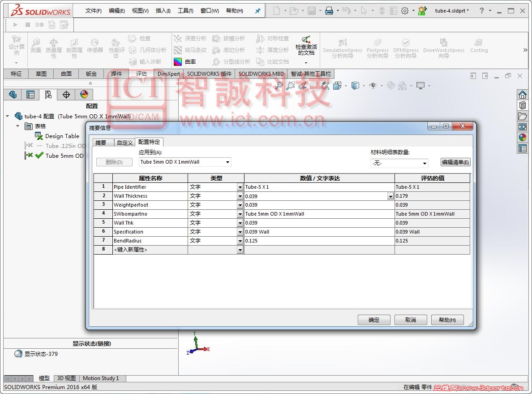Screen dimensions: 532x394
Task: Collapse the tube-4 配置 tree node
Action: [x=8, y=116]
